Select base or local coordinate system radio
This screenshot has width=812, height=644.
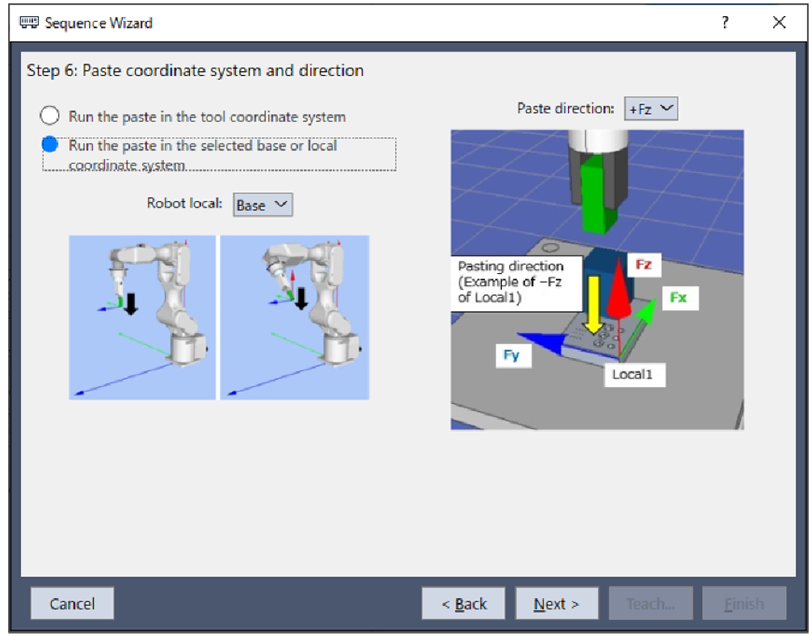click(50, 145)
